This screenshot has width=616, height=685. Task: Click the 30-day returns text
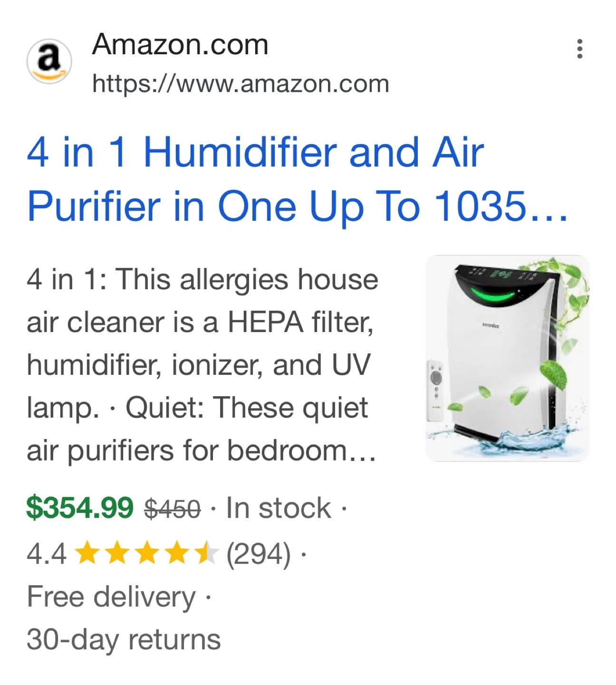[124, 640]
